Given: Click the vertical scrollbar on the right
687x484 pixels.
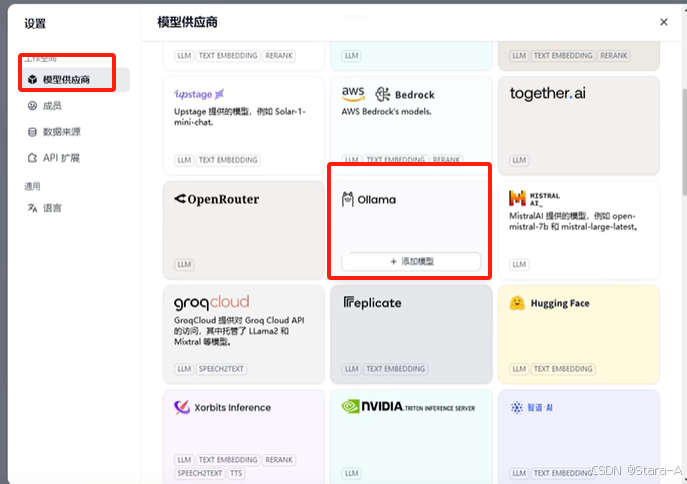Looking at the screenshot, I should pos(684,142).
